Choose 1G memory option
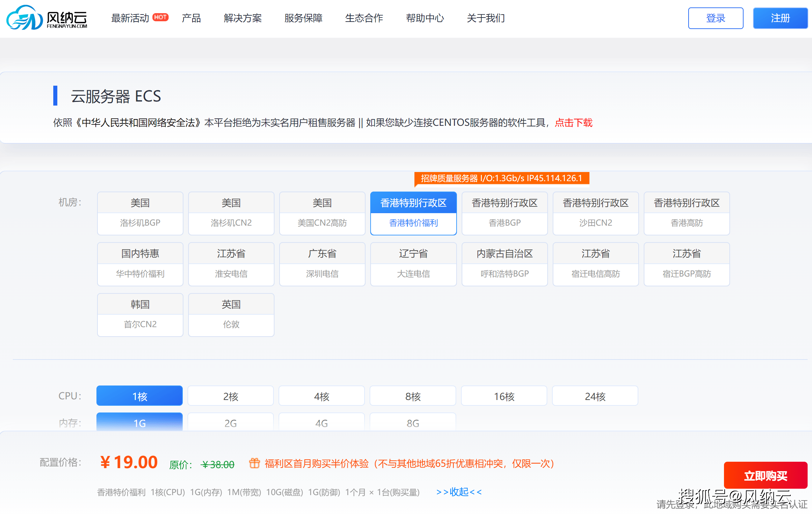812x514 pixels. coord(140,422)
